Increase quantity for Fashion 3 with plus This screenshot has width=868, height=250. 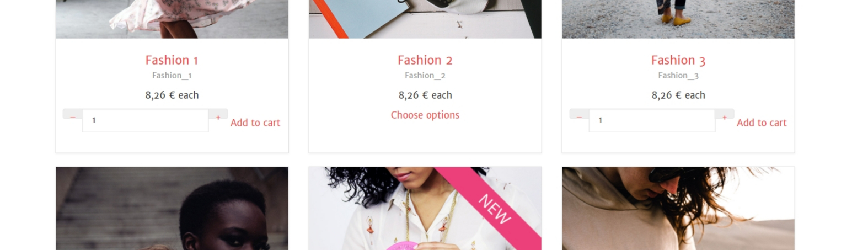pyautogui.click(x=724, y=115)
